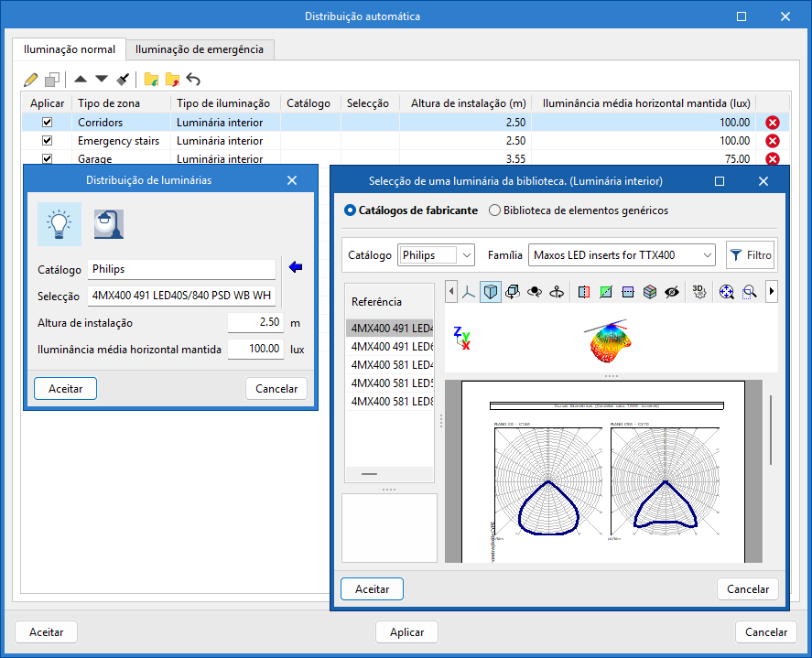The width and height of the screenshot is (812, 658).
Task: Click the horizontal section plane icon
Action: point(628,292)
